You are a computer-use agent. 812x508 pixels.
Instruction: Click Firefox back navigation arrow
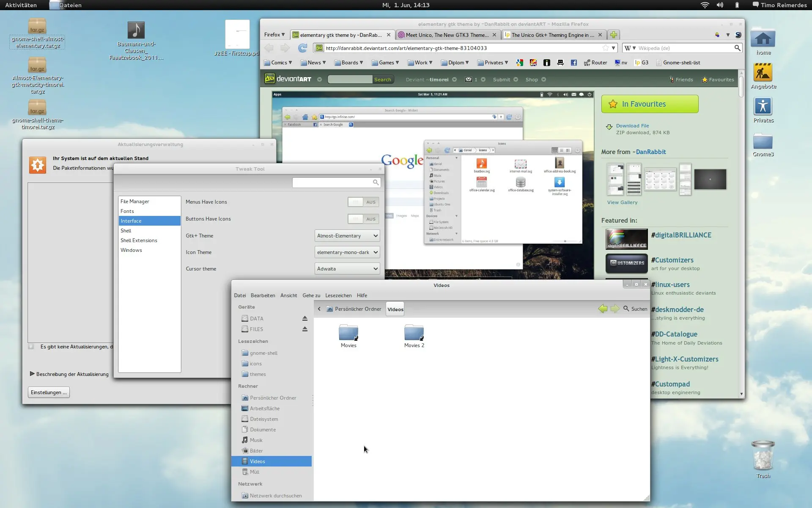pos(269,48)
